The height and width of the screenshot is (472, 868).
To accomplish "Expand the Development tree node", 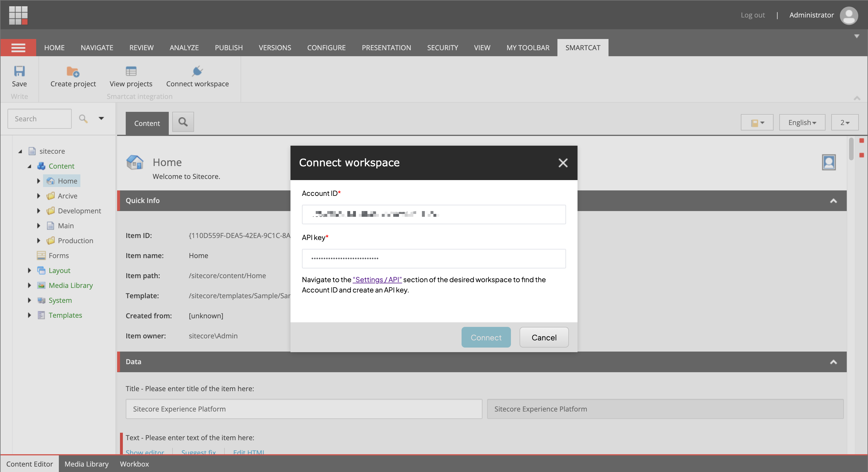I will click(38, 211).
